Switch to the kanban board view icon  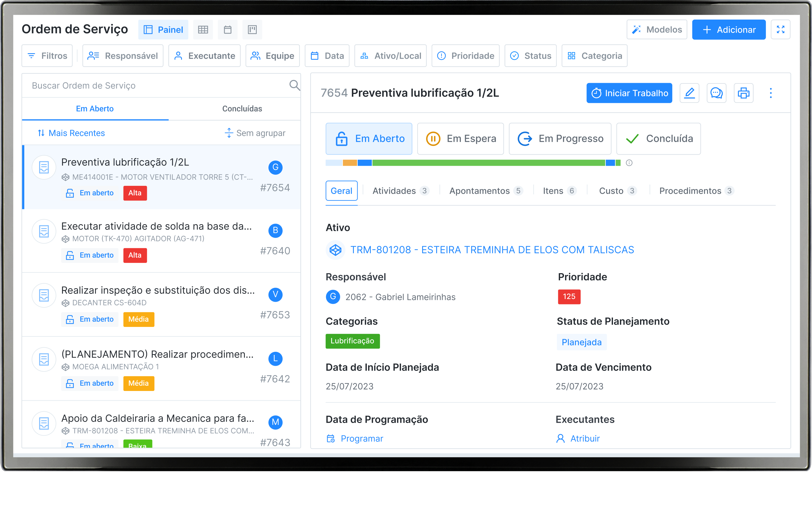click(252, 30)
